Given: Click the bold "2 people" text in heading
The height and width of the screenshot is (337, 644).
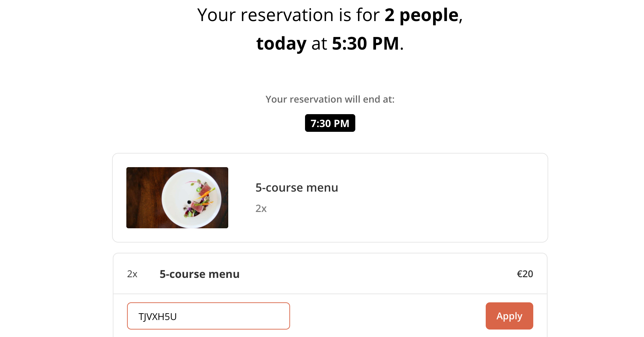Looking at the screenshot, I should (421, 15).
